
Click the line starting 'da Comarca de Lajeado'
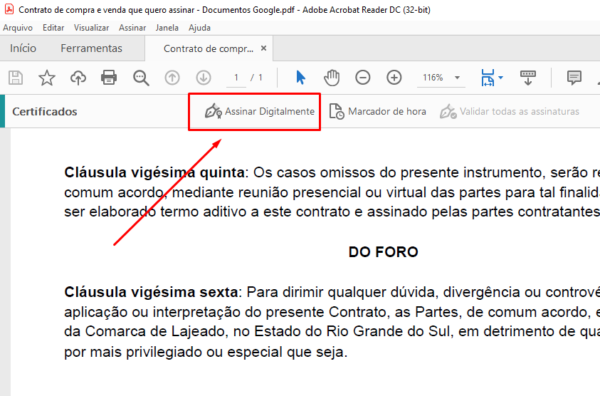(x=332, y=332)
